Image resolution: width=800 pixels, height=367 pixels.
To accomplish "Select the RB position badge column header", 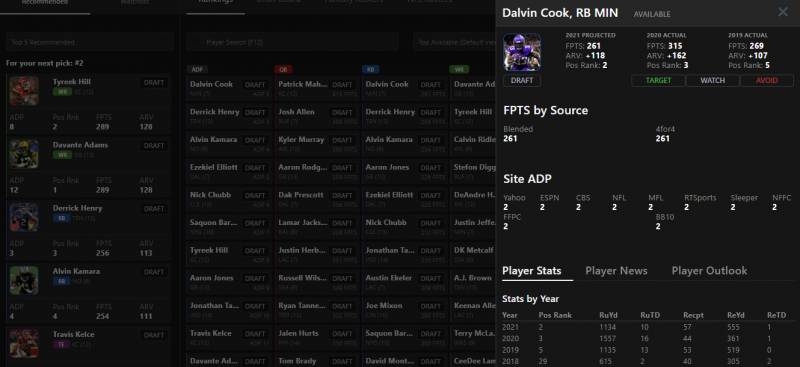I will [x=371, y=69].
